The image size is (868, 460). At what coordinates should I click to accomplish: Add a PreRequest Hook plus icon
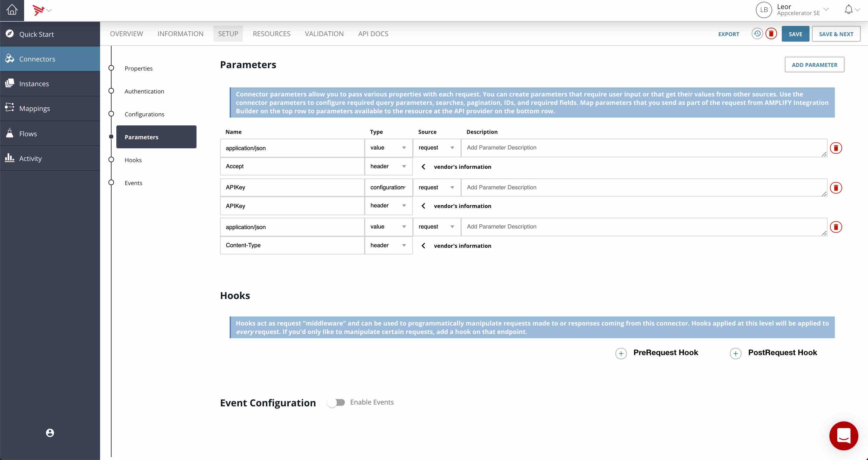tap(621, 354)
